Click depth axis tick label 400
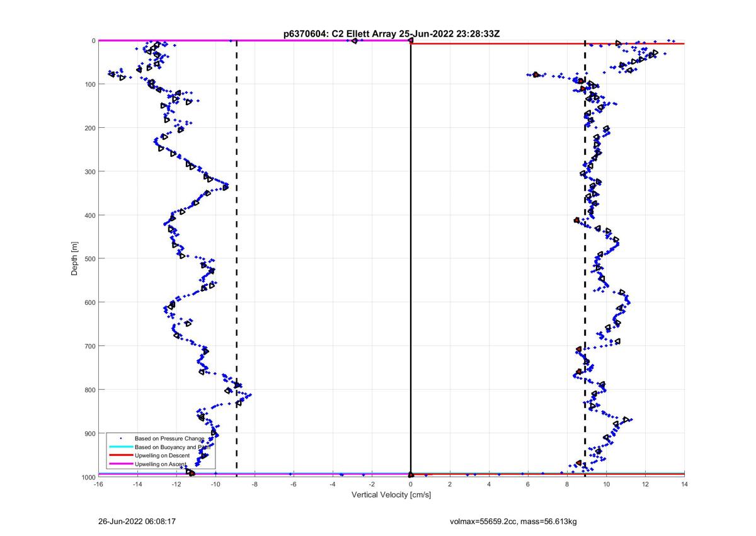Image resolution: width=756 pixels, height=536 pixels. point(90,215)
